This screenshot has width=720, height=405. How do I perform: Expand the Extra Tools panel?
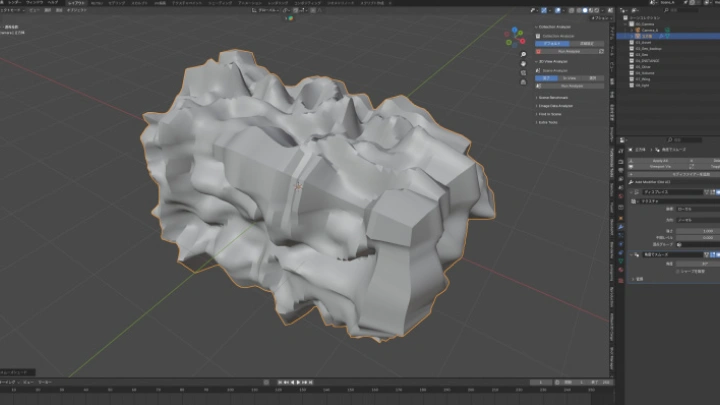click(x=546, y=123)
